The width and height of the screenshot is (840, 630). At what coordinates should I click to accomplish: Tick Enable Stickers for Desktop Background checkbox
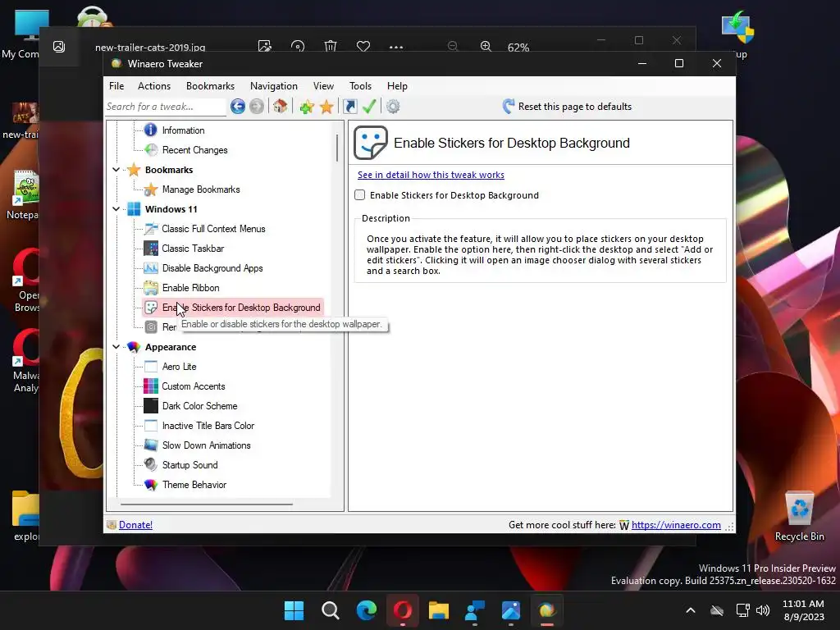point(360,195)
